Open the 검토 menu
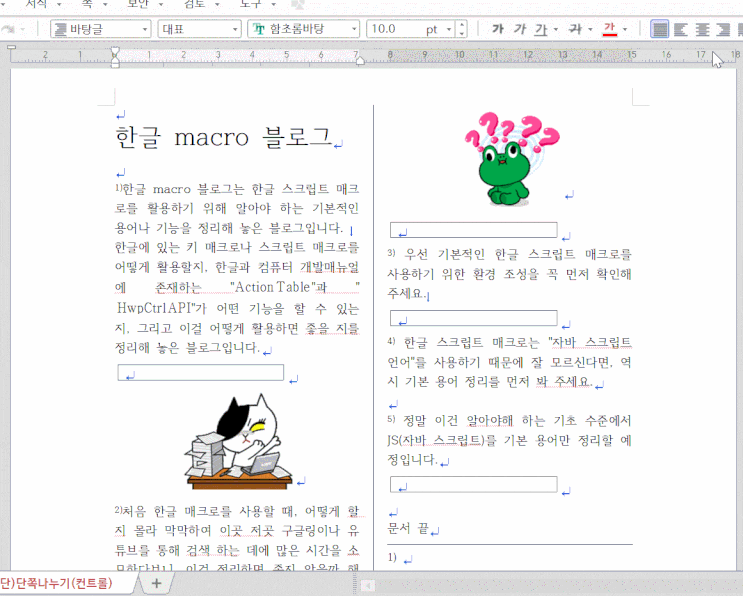The height and width of the screenshot is (596, 743). tap(195, 4)
